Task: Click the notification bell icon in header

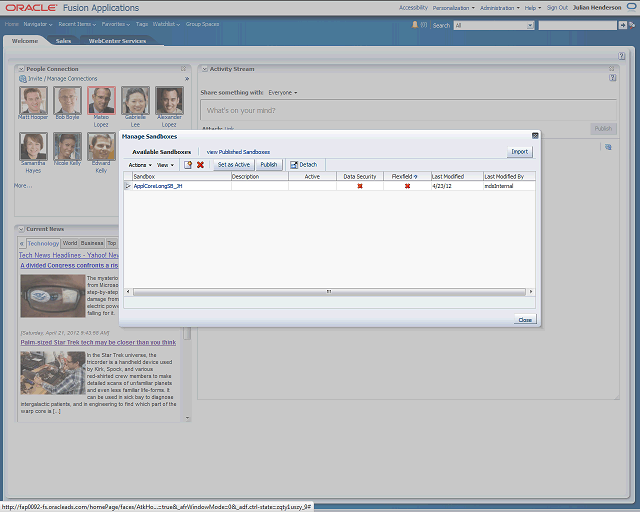Action: pyautogui.click(x=412, y=25)
